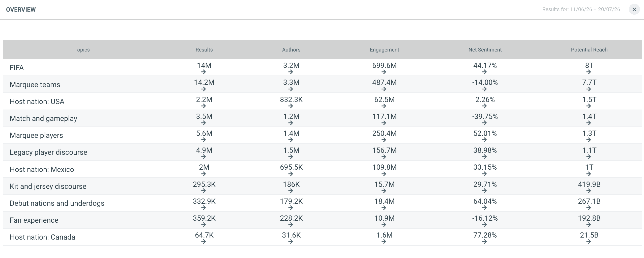The image size is (644, 258).
Task: Select the FIFA topic row label
Action: click(x=17, y=68)
